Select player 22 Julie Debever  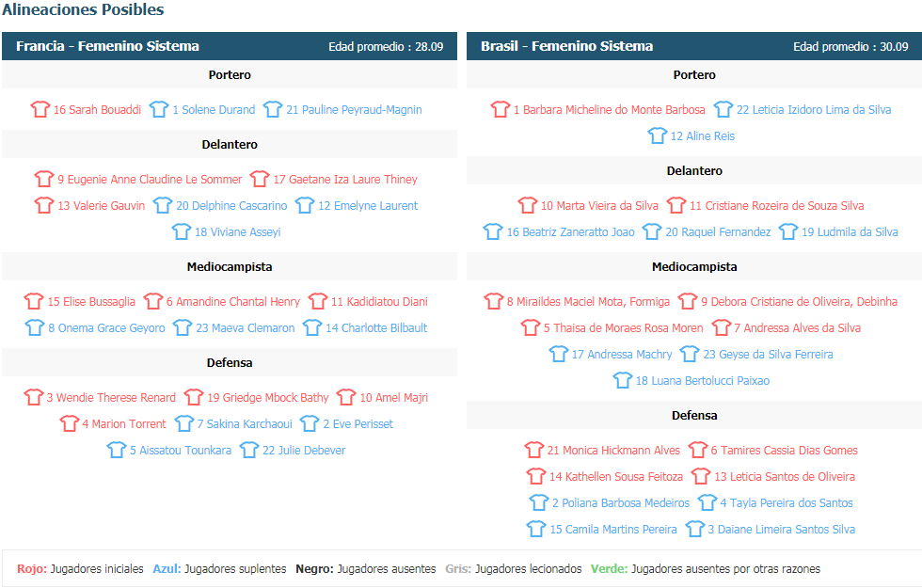[304, 451]
